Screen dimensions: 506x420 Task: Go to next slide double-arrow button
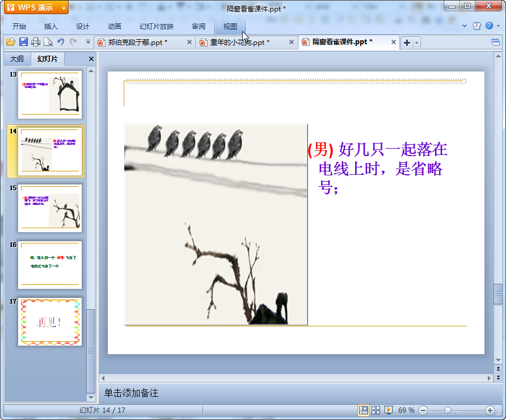pyautogui.click(x=498, y=377)
